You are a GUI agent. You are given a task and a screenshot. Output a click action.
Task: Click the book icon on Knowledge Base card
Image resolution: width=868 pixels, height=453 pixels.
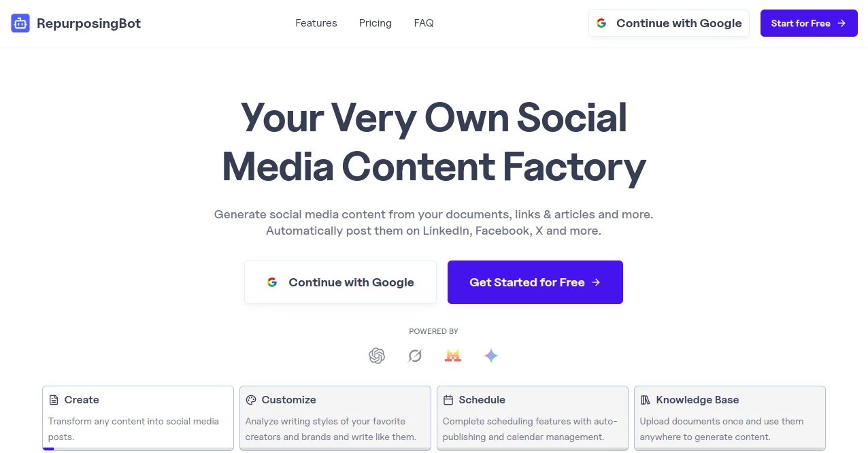pos(646,400)
